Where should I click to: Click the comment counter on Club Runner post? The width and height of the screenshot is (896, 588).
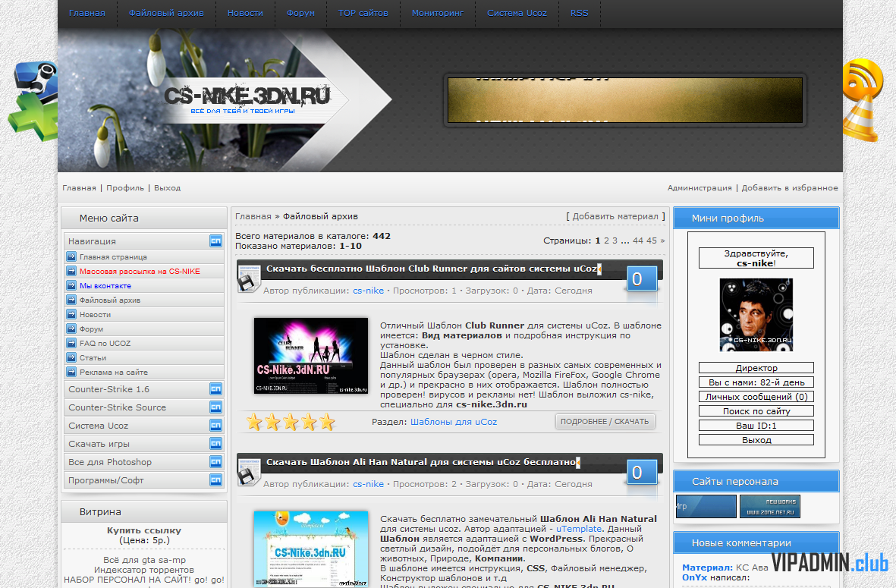click(x=642, y=279)
